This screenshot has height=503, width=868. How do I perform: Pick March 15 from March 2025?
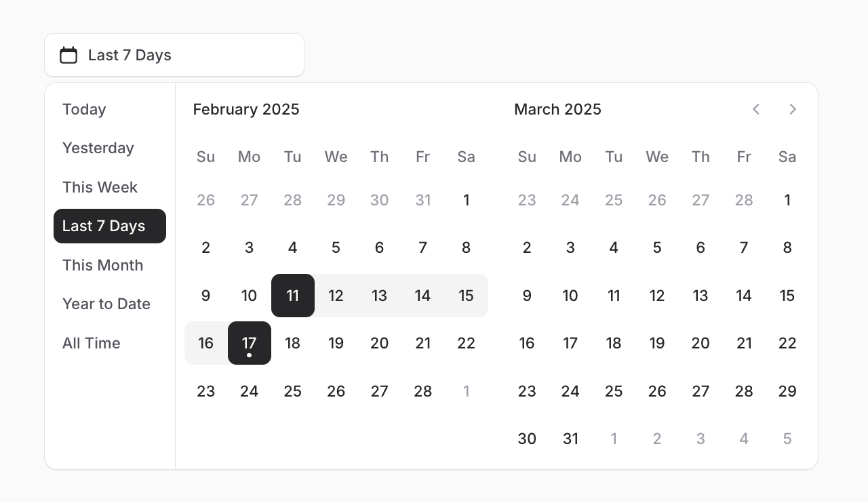pos(787,296)
